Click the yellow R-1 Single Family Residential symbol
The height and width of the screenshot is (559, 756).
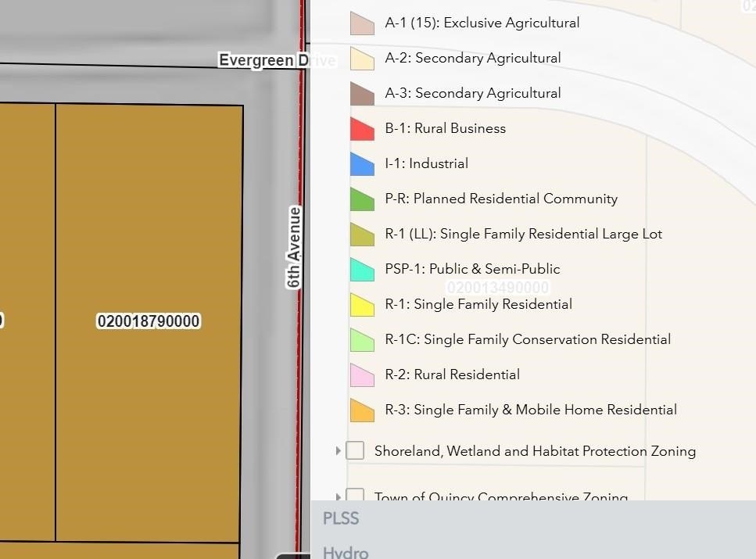(x=362, y=305)
